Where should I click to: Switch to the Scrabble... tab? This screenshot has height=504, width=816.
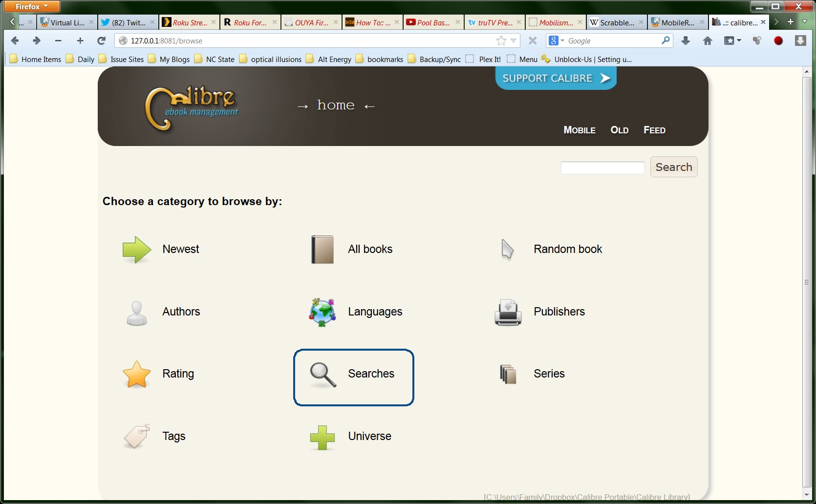coord(617,22)
